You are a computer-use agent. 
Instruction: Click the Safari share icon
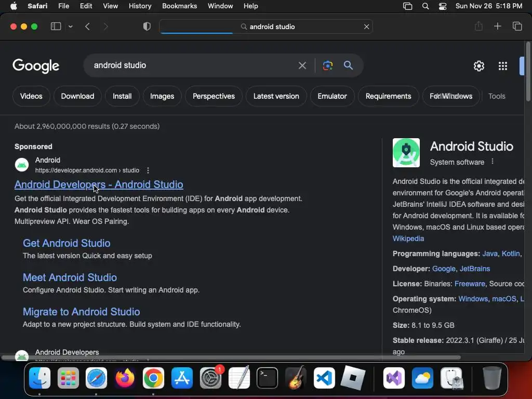[478, 26]
